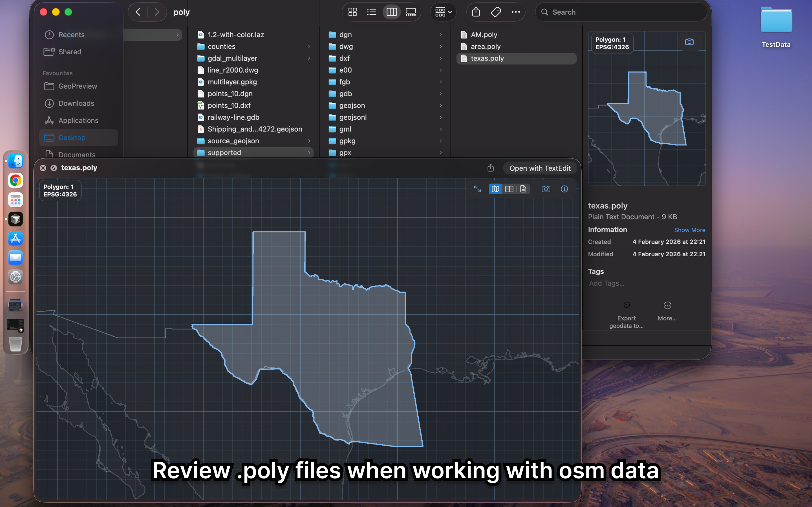The image size is (812, 507).
Task: Open the info icon in preview toolbar
Action: [564, 189]
